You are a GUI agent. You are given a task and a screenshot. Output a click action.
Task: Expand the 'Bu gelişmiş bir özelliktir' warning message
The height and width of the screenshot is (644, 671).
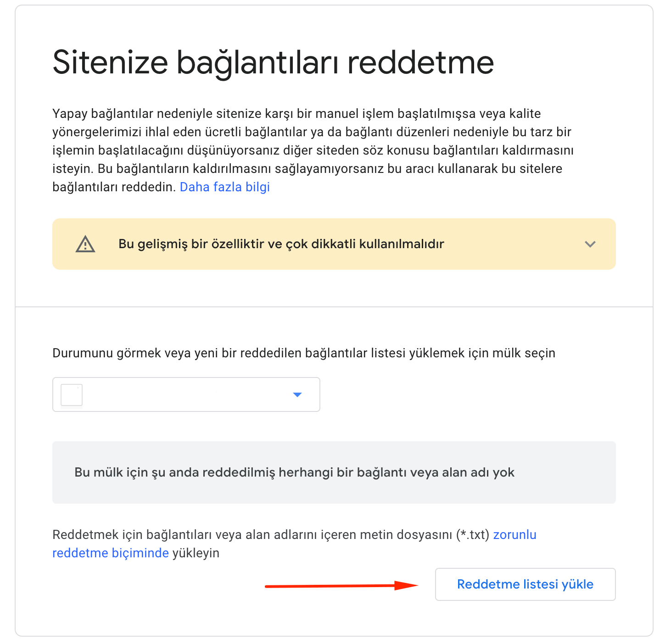pos(590,244)
